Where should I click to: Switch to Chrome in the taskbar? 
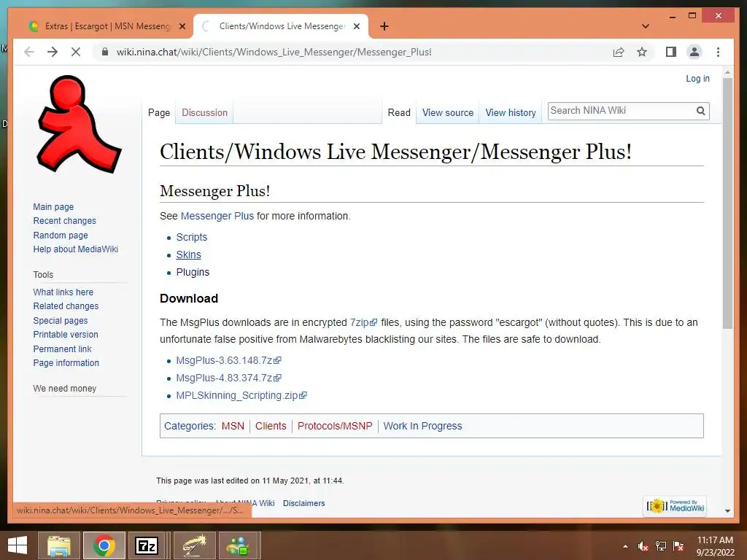pos(104,545)
